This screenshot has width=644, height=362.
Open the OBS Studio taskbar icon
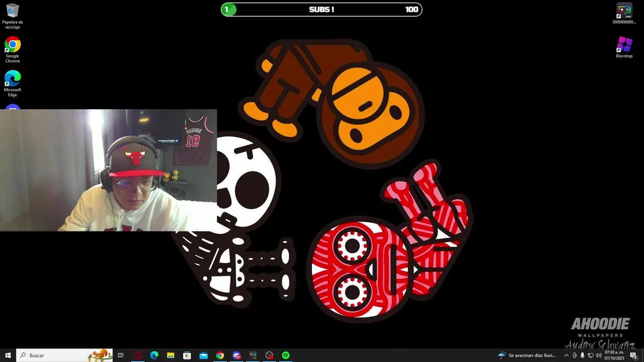269,355
